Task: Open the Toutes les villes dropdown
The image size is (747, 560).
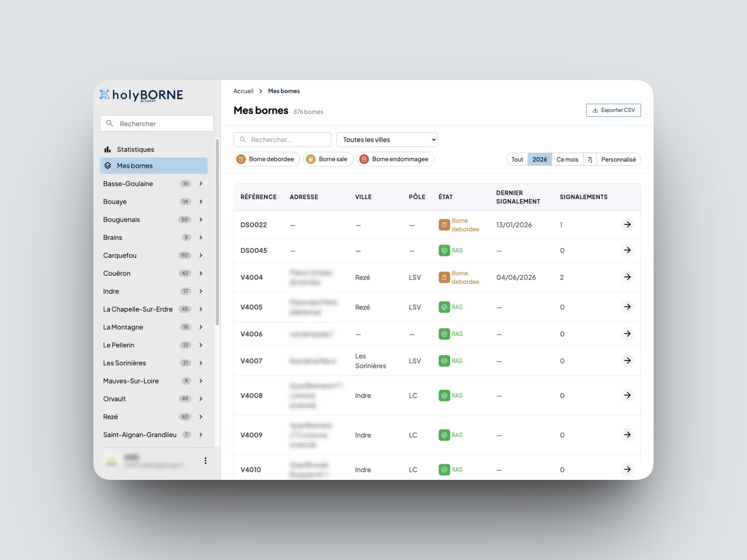Action: (x=387, y=140)
